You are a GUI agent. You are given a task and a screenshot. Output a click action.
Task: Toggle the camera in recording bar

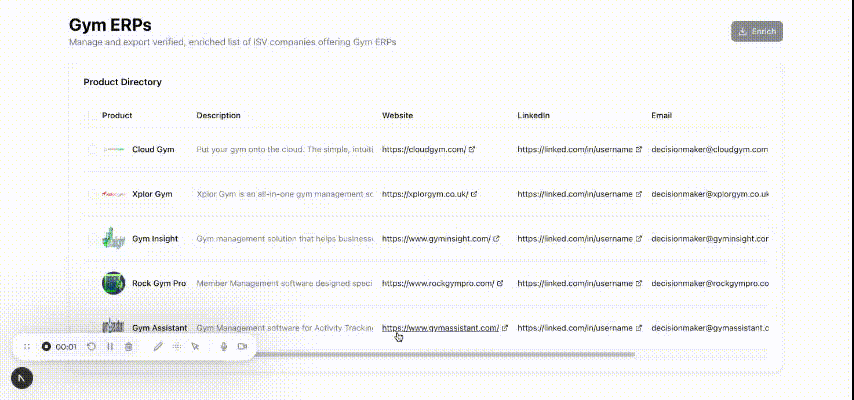(242, 346)
